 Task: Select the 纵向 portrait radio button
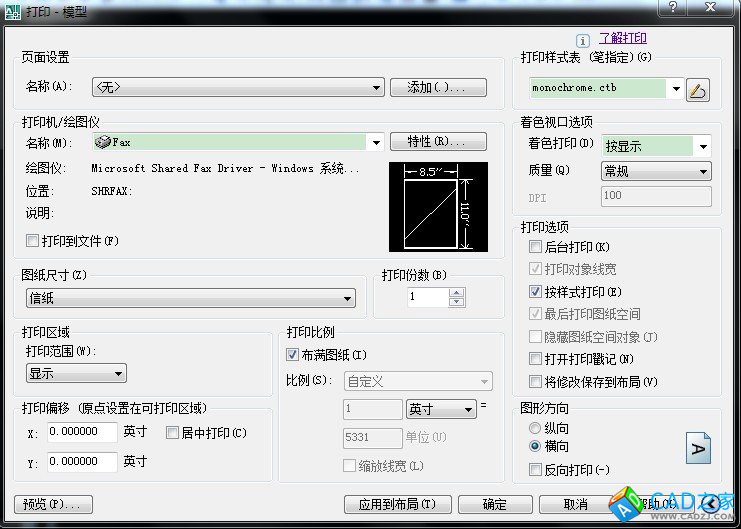535,428
